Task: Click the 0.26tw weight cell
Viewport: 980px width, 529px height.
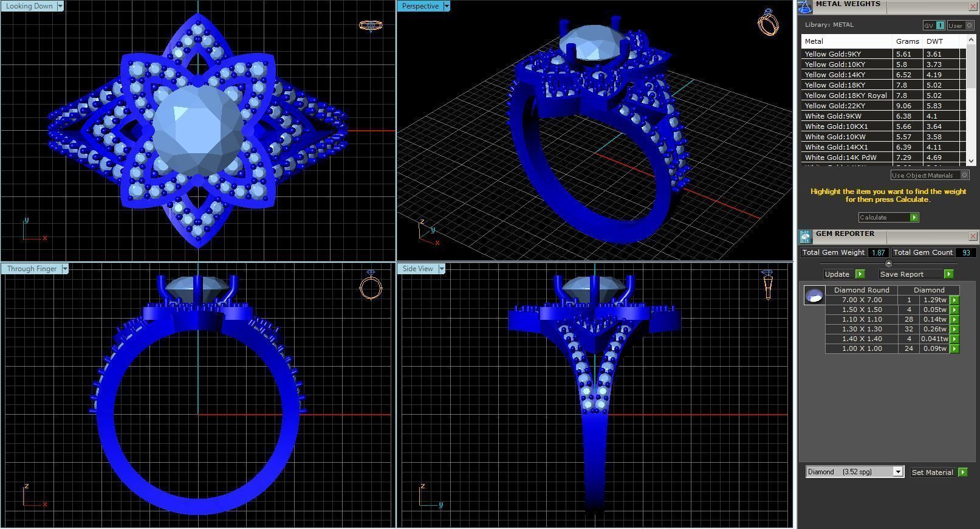Action: click(935, 329)
